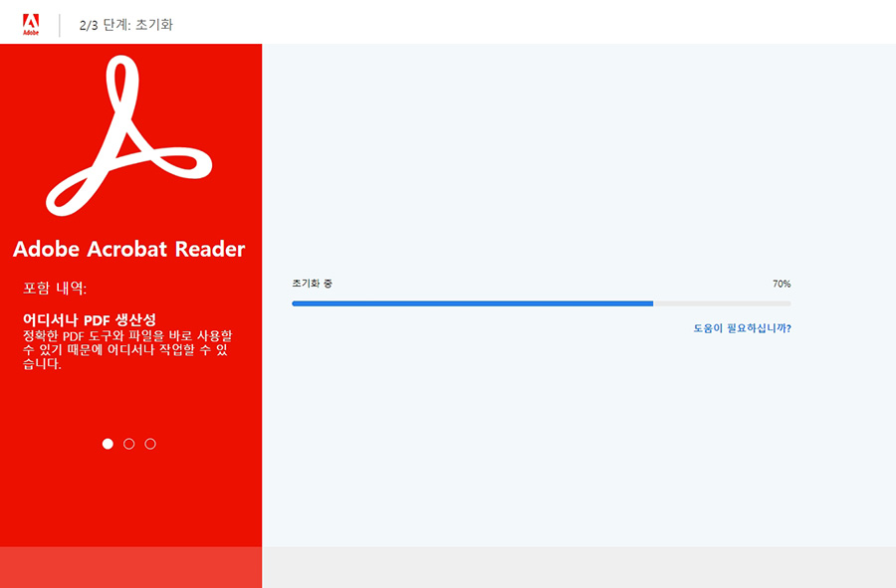Open the '도움이 필요하십니까?' help link
The height and width of the screenshot is (588, 896).
[x=742, y=328]
